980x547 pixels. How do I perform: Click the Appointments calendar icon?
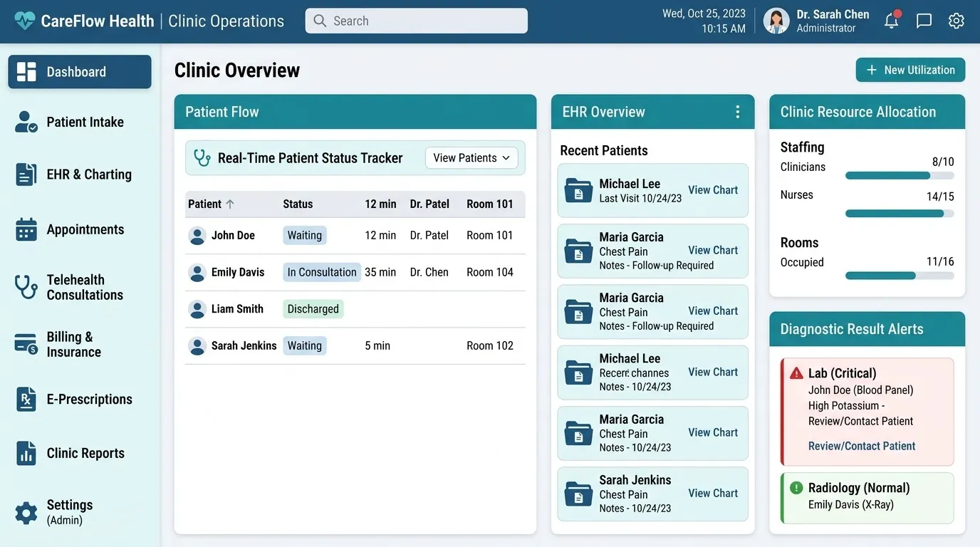tap(26, 229)
